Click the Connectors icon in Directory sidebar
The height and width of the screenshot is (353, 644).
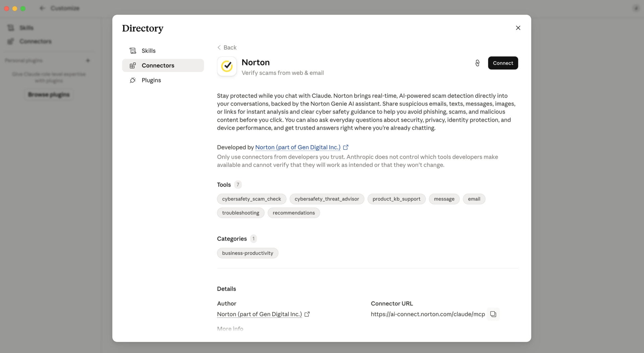tap(133, 65)
